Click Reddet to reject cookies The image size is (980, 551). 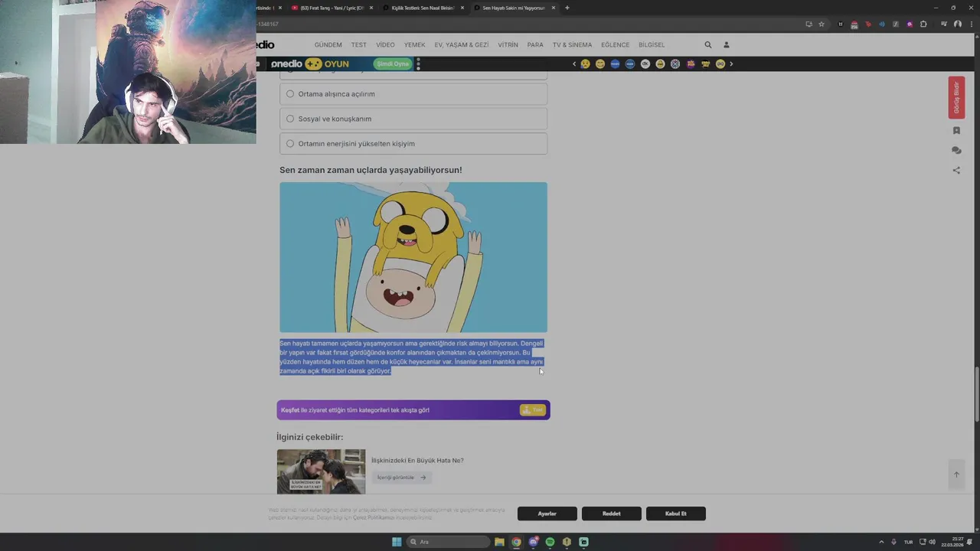tap(611, 514)
